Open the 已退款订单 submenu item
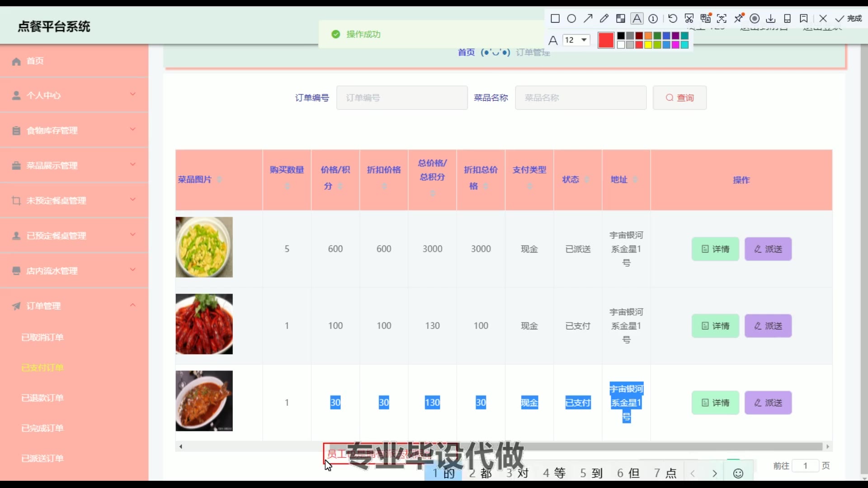This screenshot has width=868, height=488. click(42, 398)
